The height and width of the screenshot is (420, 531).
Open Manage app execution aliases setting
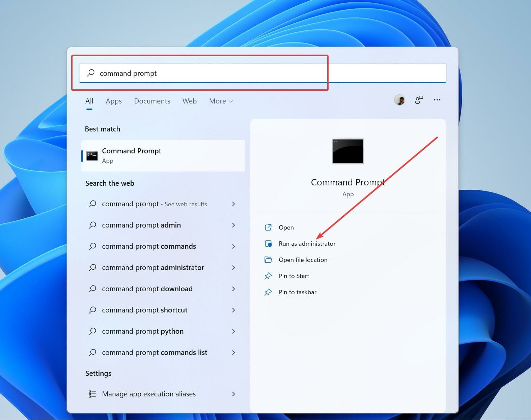163,394
